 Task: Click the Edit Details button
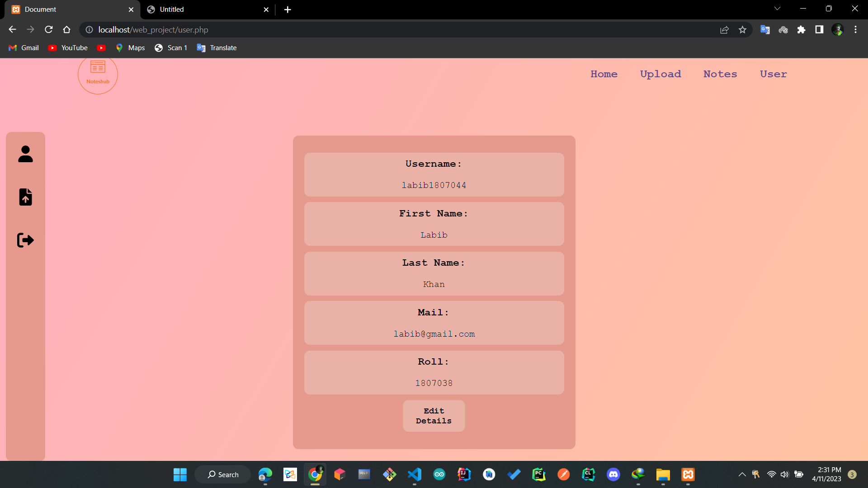click(434, 416)
